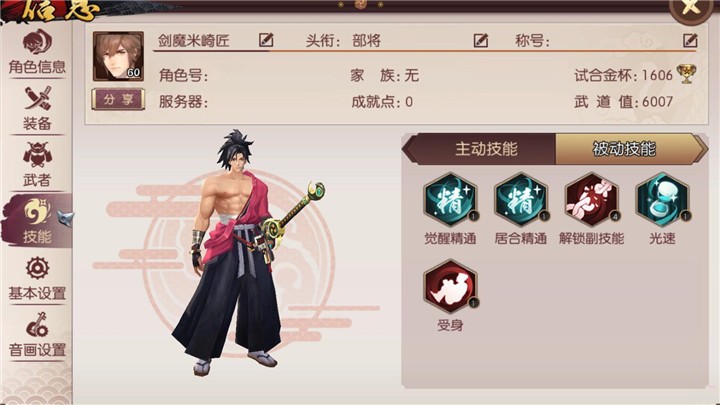
Task: Edit the character name 剑魔米崎匠
Action: coord(266,40)
